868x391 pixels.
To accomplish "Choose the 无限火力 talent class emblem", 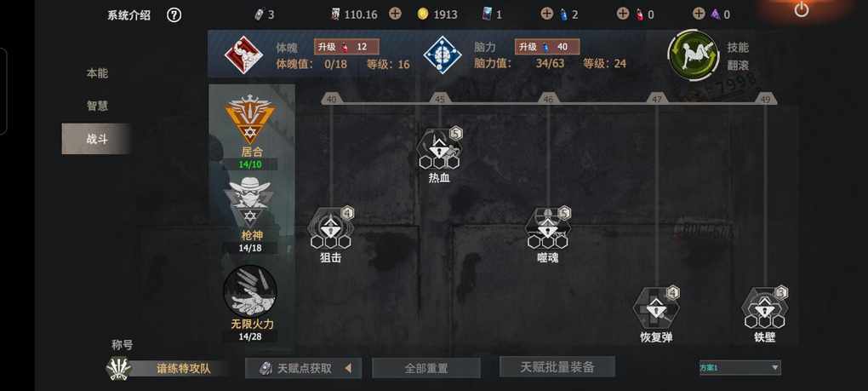I will [250, 290].
